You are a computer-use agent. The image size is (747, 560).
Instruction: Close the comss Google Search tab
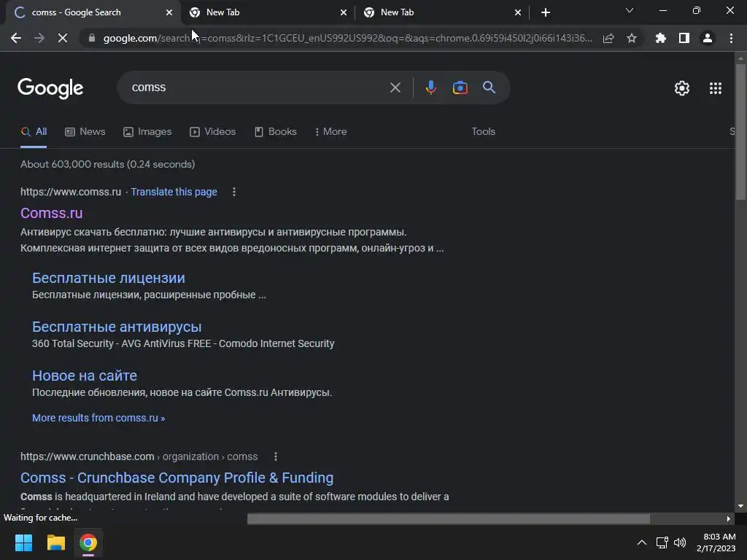169,12
